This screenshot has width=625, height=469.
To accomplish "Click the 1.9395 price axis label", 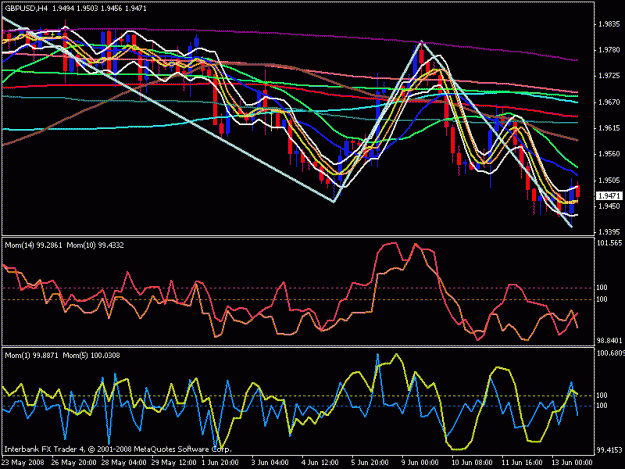I will pos(609,232).
